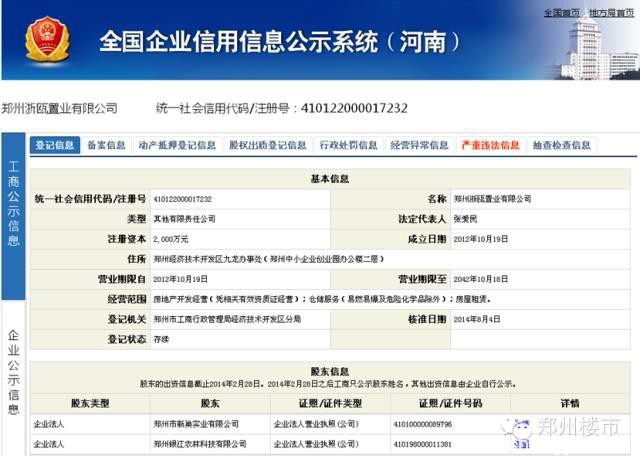Viewport: 640px width, 459px height.
Task: Click the shareholder notice text below 股东信息
Action: 328,384
